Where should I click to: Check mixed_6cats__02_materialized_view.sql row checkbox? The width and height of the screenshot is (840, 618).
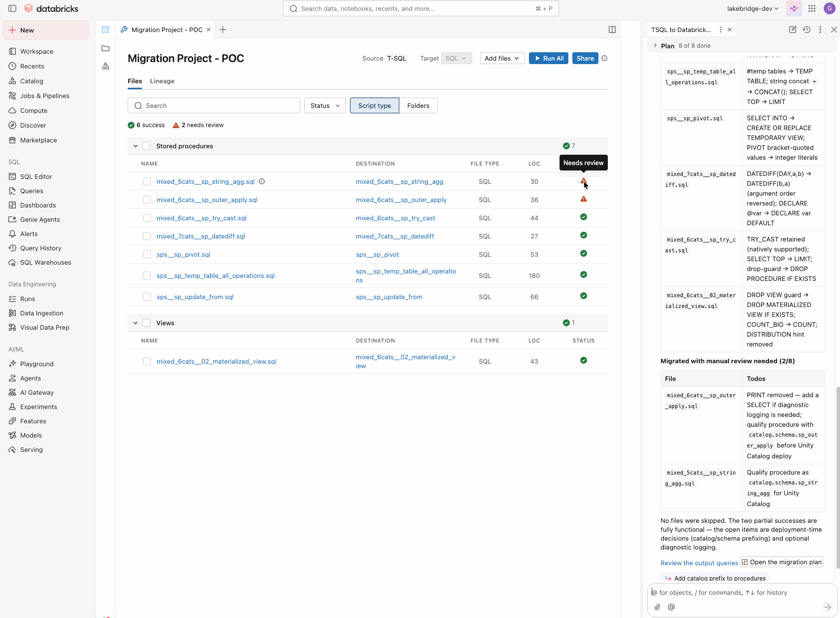pos(147,361)
